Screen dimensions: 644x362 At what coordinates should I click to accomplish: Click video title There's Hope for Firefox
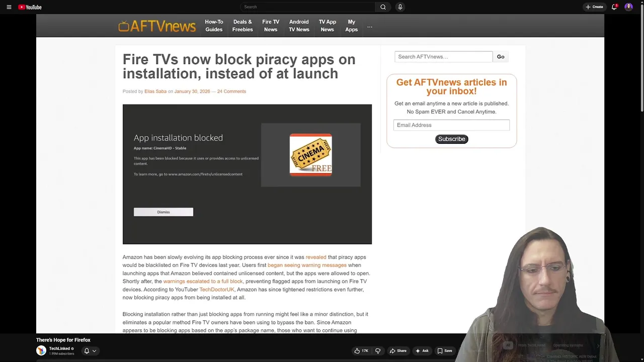pyautogui.click(x=63, y=340)
